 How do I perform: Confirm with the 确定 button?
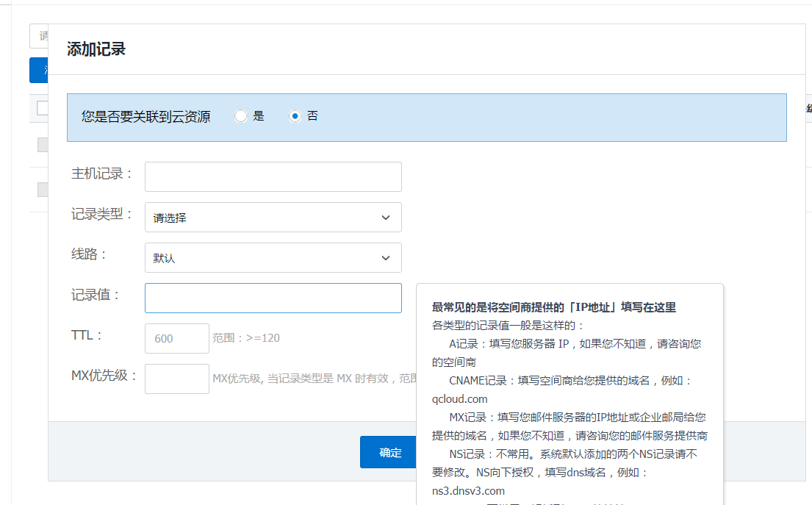tap(389, 452)
